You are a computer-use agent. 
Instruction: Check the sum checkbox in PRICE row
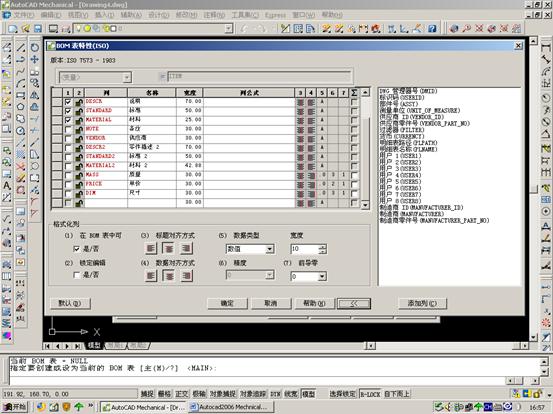click(354, 184)
